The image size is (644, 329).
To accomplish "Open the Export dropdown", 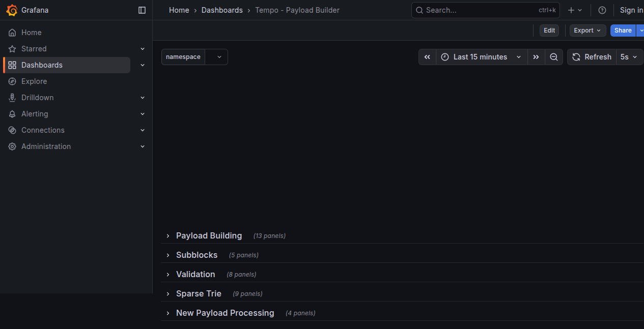I will [x=587, y=31].
